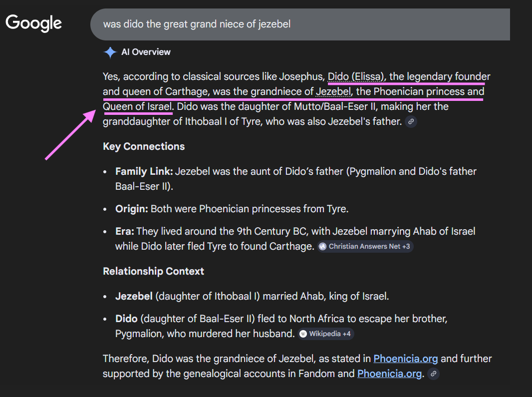
Task: Click the underlined Jezebel term
Action: [x=333, y=92]
